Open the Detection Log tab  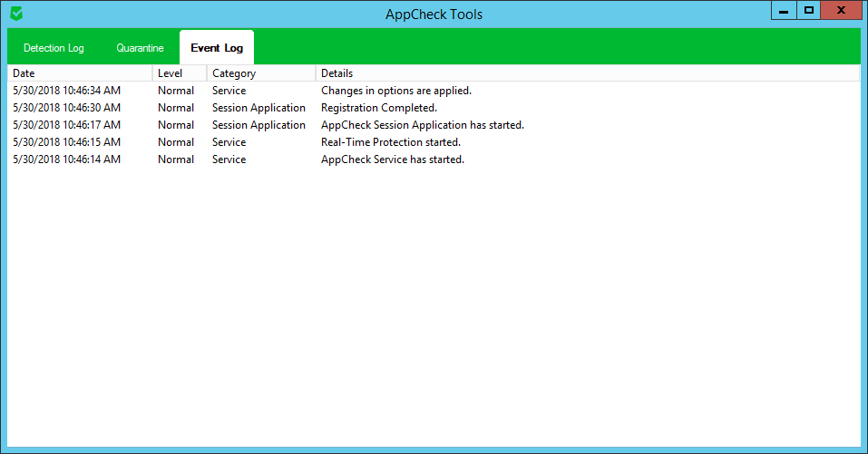point(54,48)
